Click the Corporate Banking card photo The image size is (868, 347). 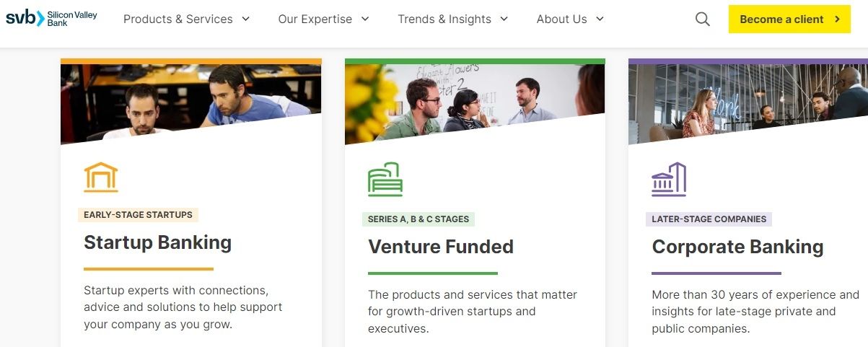pyautogui.click(x=748, y=100)
